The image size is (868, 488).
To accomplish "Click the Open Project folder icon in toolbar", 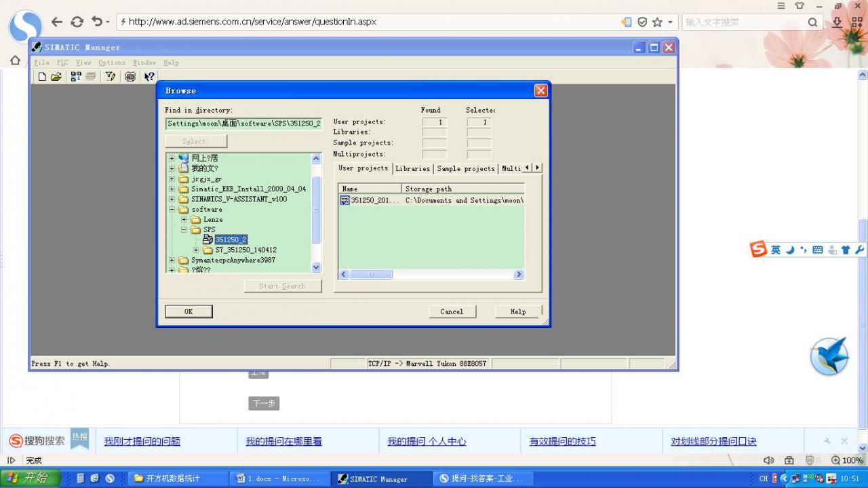I will pyautogui.click(x=56, y=77).
